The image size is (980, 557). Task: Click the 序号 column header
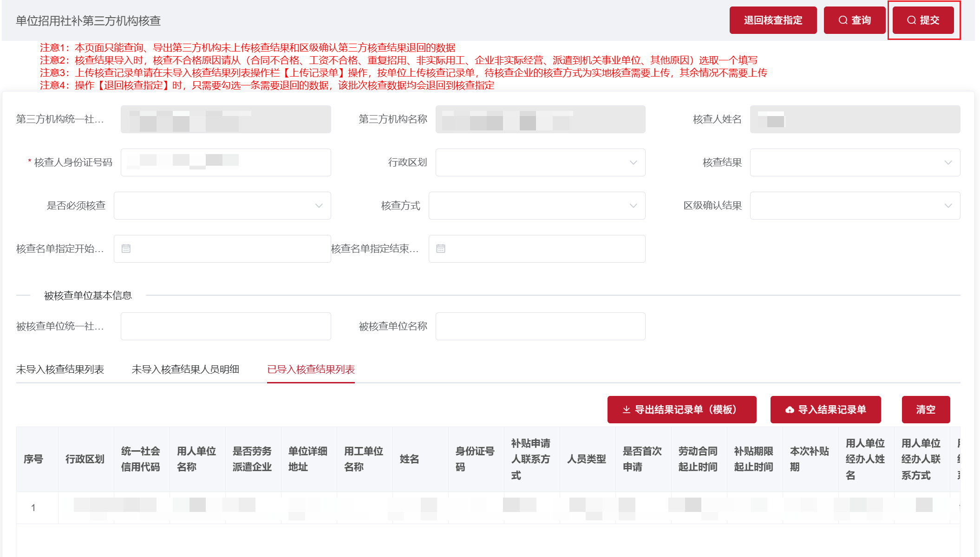point(37,459)
